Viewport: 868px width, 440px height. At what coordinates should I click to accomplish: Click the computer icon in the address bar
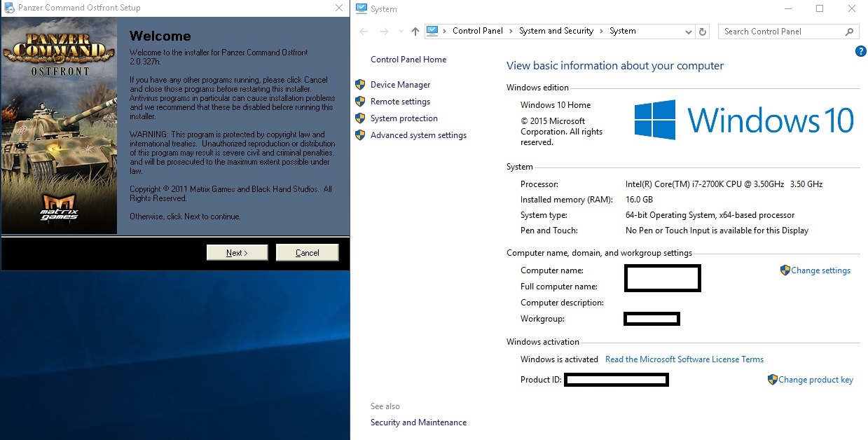pyautogui.click(x=432, y=31)
